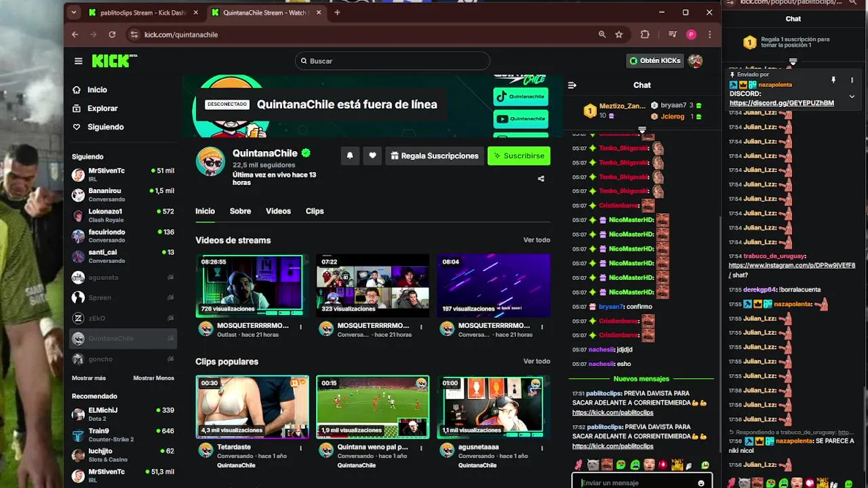Open options menu of the 07:22 video
868x488 pixels.
[421, 327]
